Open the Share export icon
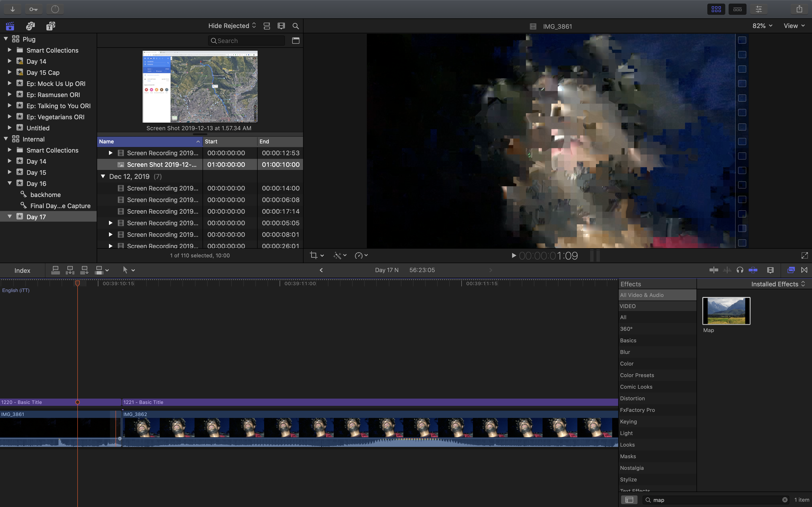 pyautogui.click(x=799, y=9)
